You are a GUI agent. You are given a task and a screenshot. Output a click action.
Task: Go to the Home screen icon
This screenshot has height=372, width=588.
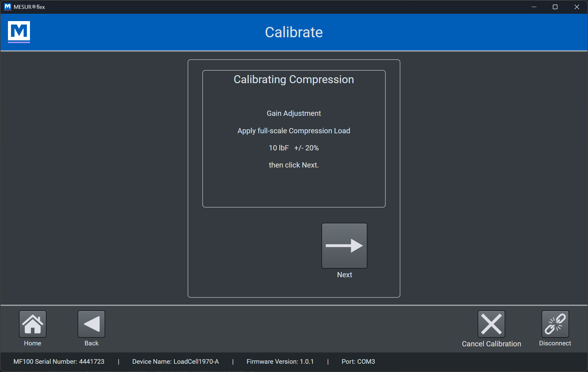click(x=32, y=324)
